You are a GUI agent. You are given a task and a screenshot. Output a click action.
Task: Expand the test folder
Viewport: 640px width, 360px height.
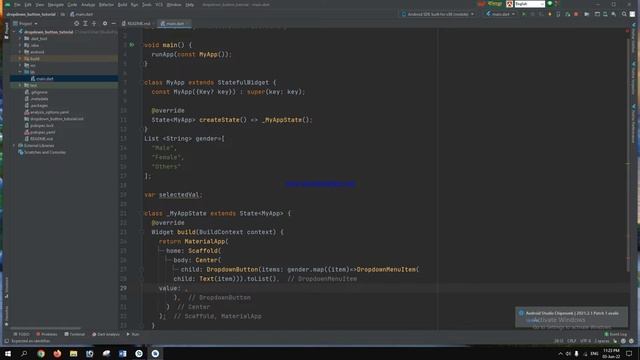(20, 86)
